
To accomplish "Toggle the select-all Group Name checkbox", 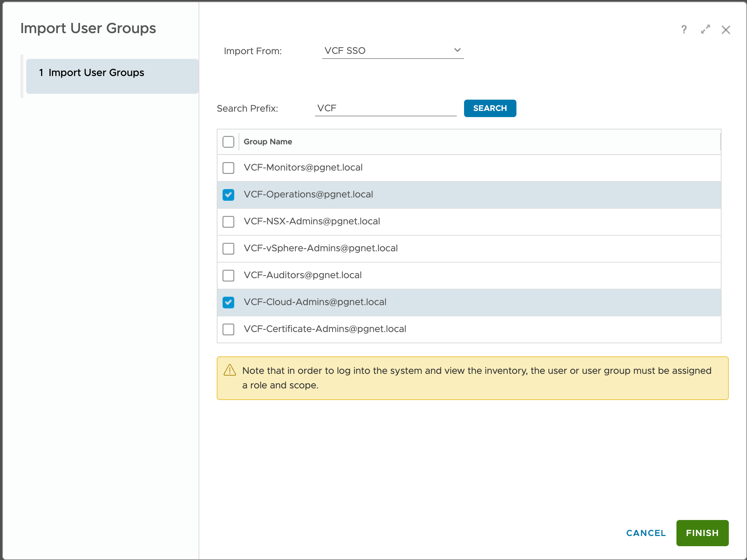I will 228,142.
